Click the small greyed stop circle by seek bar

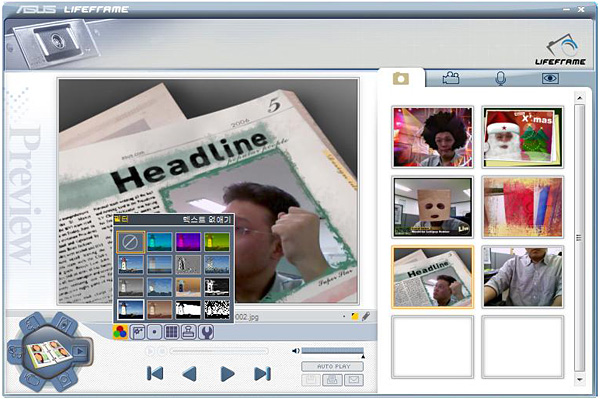coord(162,351)
